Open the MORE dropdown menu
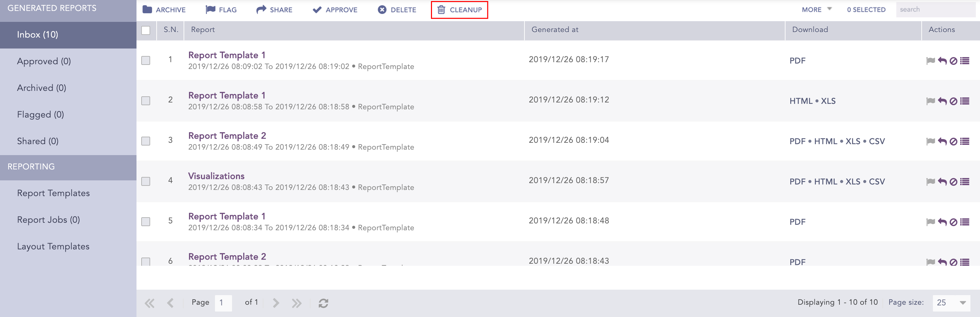The width and height of the screenshot is (980, 317). point(815,10)
